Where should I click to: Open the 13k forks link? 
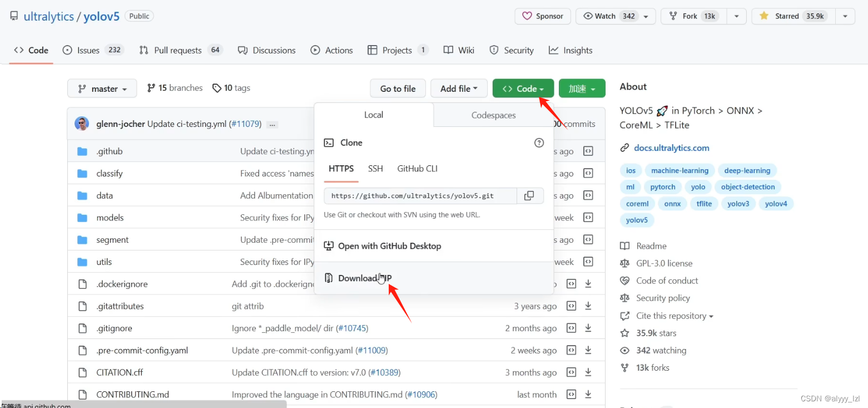point(653,367)
